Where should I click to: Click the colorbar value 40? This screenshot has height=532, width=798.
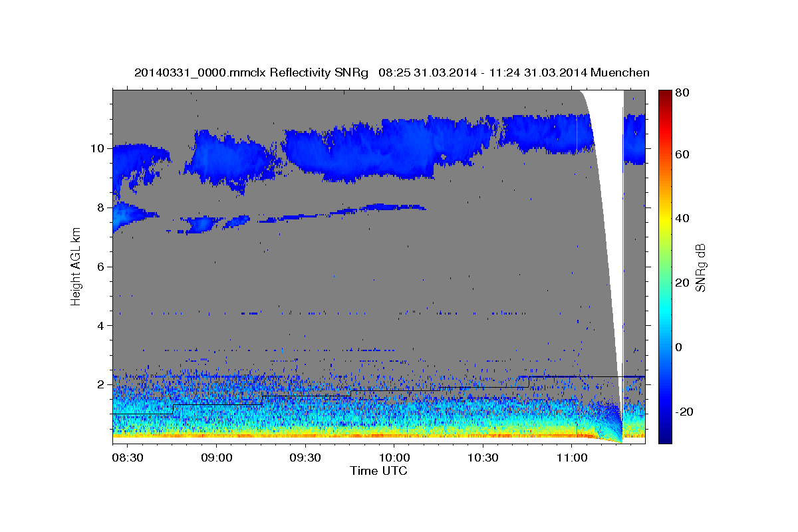[x=684, y=218]
